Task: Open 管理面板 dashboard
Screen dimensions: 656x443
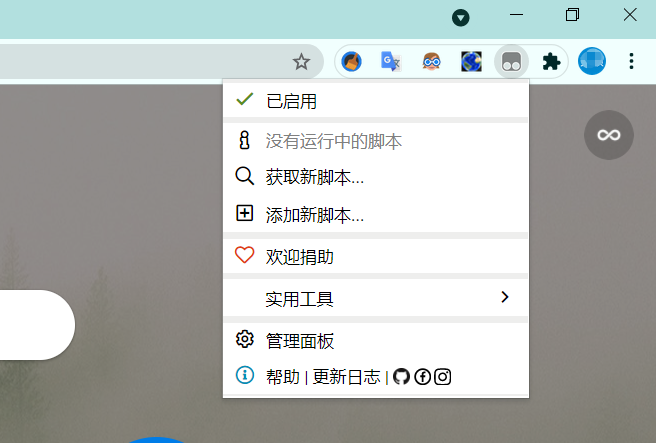Action: pos(376,341)
